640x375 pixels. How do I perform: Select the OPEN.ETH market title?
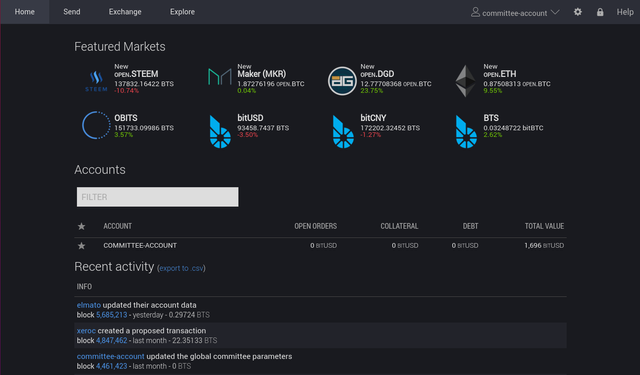(500, 74)
